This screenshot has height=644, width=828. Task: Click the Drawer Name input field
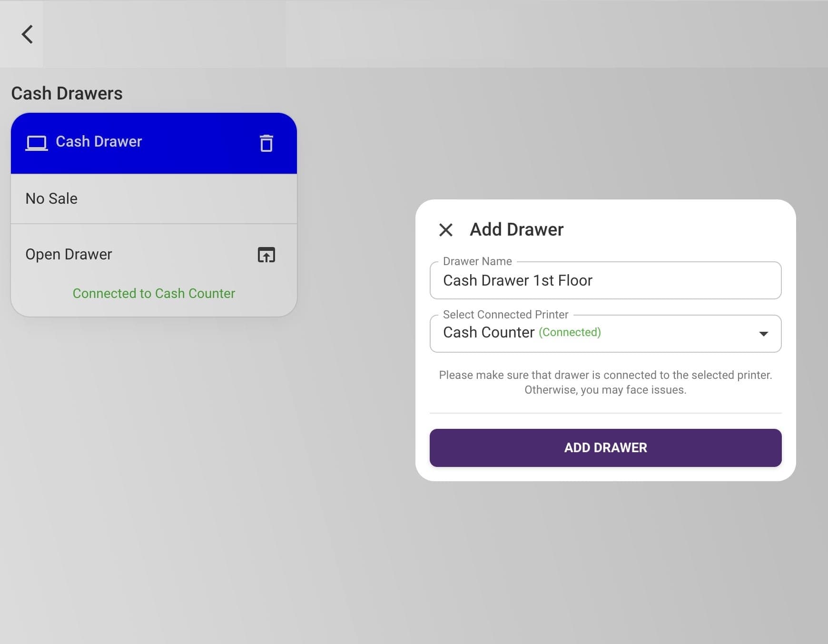pyautogui.click(x=605, y=281)
